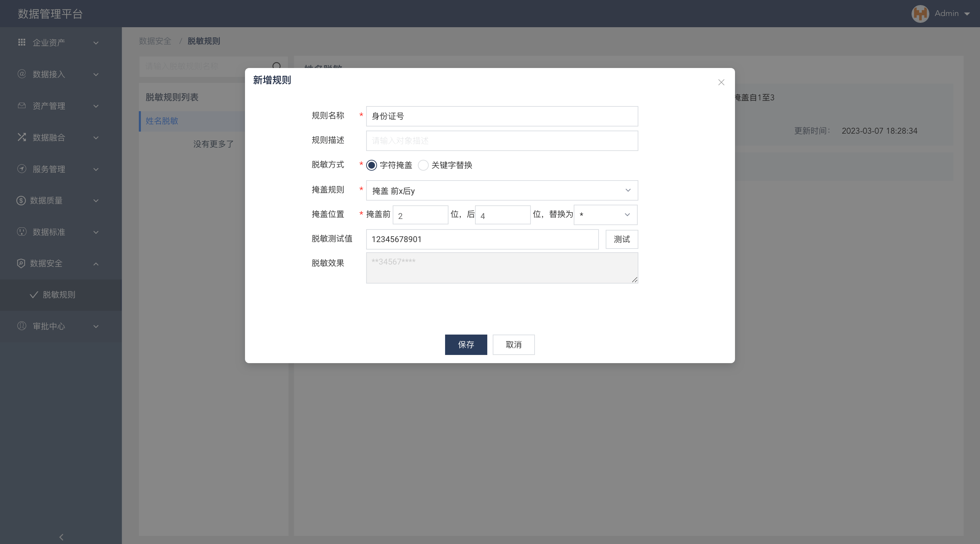Select the 关键字替换 radio option
Viewport: 980px width, 544px height.
point(423,165)
